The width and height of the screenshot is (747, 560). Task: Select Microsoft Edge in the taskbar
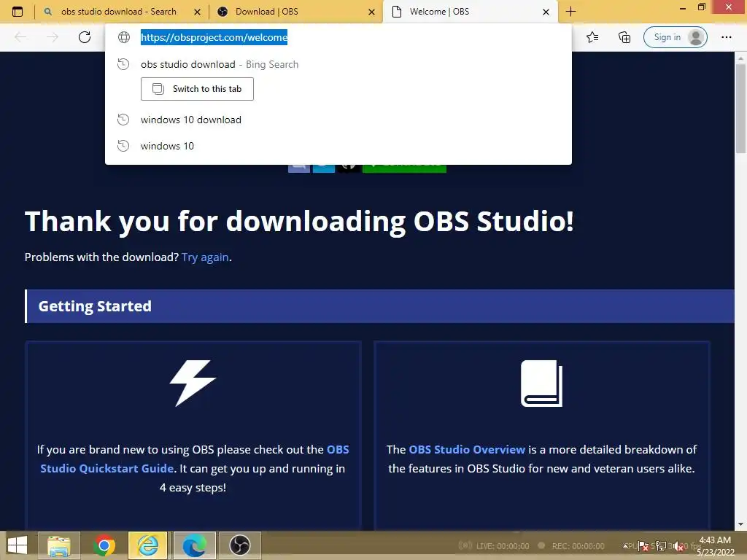pyautogui.click(x=194, y=545)
